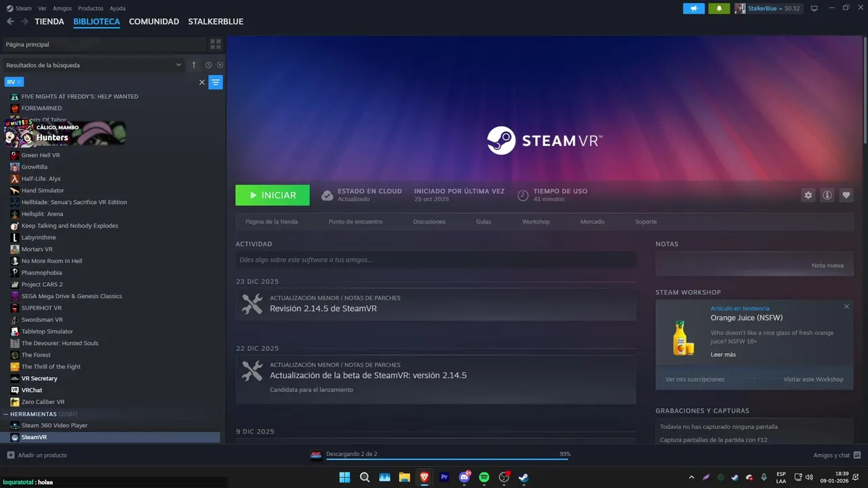Open the Workshop tab
This screenshot has height=488, width=868.
click(x=536, y=222)
